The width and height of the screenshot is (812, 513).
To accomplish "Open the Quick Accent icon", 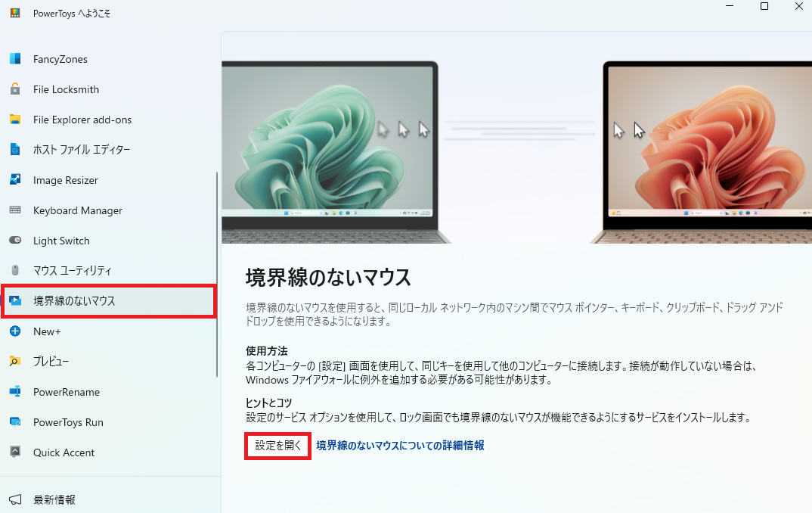I will tap(15, 452).
